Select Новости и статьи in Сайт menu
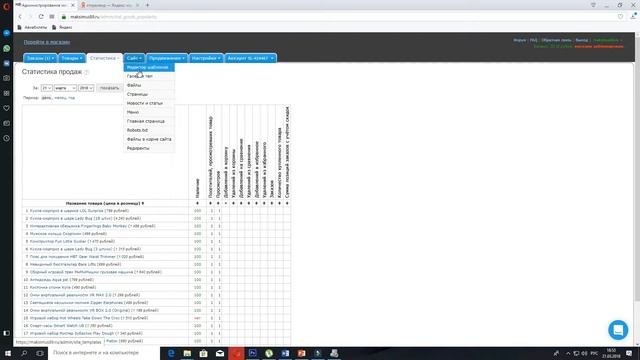The height and width of the screenshot is (360, 640). point(149,103)
